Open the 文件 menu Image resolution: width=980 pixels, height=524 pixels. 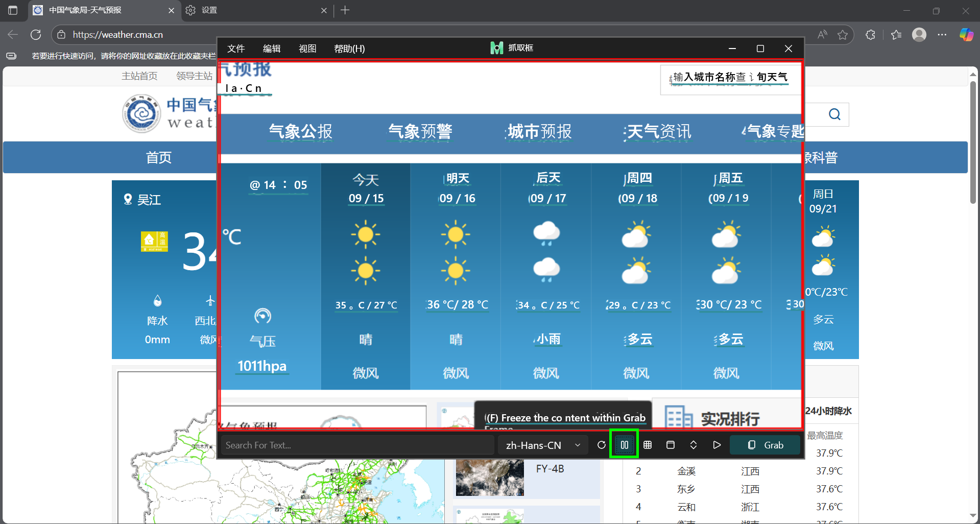pyautogui.click(x=236, y=49)
